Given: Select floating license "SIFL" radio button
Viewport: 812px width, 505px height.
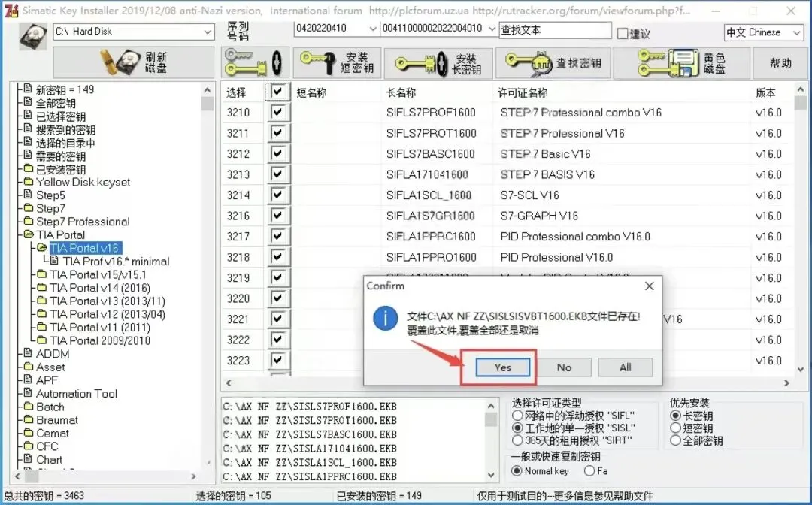Looking at the screenshot, I should click(517, 416).
